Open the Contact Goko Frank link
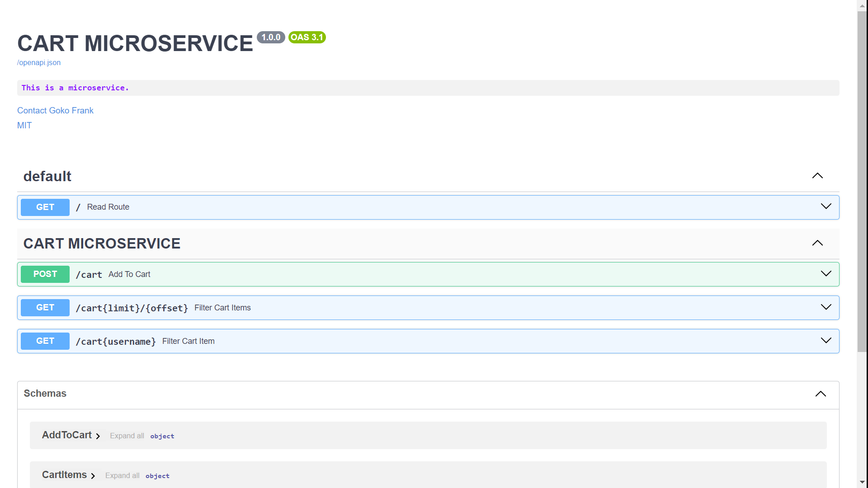Viewport: 868px width, 488px height. 55,110
